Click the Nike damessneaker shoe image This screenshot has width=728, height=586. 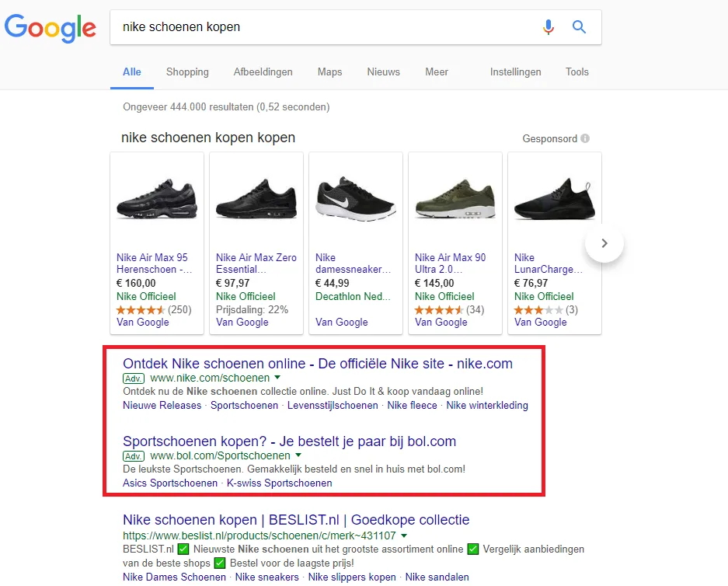tap(356, 199)
